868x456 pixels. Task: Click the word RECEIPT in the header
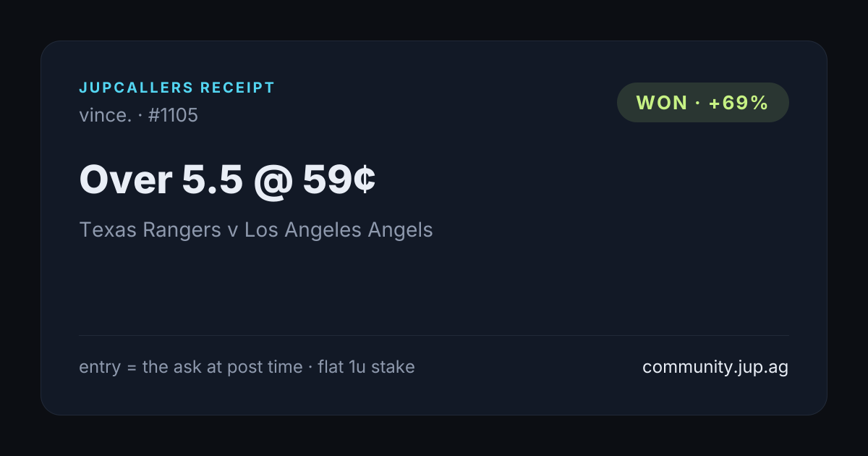click(x=238, y=88)
